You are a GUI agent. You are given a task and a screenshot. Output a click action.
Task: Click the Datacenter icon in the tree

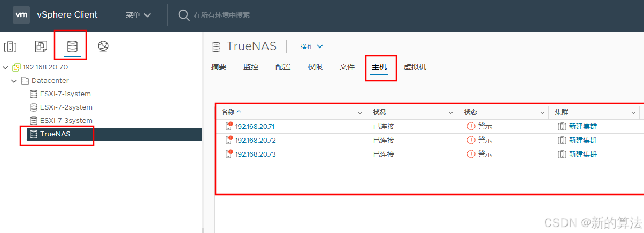[x=25, y=81]
